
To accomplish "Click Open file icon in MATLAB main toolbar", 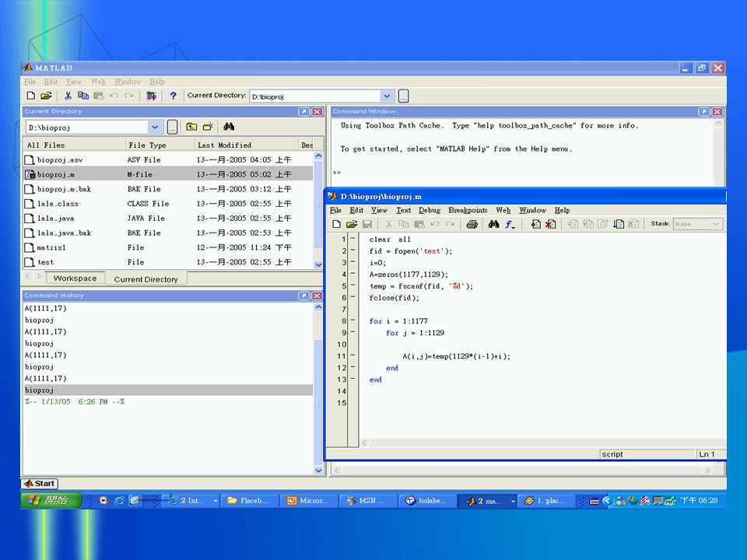I will tap(46, 96).
